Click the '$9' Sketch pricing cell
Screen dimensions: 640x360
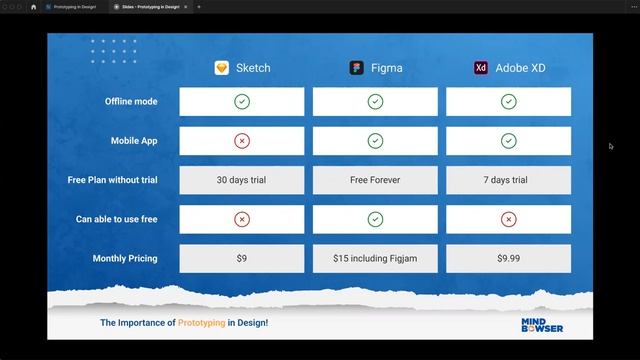pos(242,258)
